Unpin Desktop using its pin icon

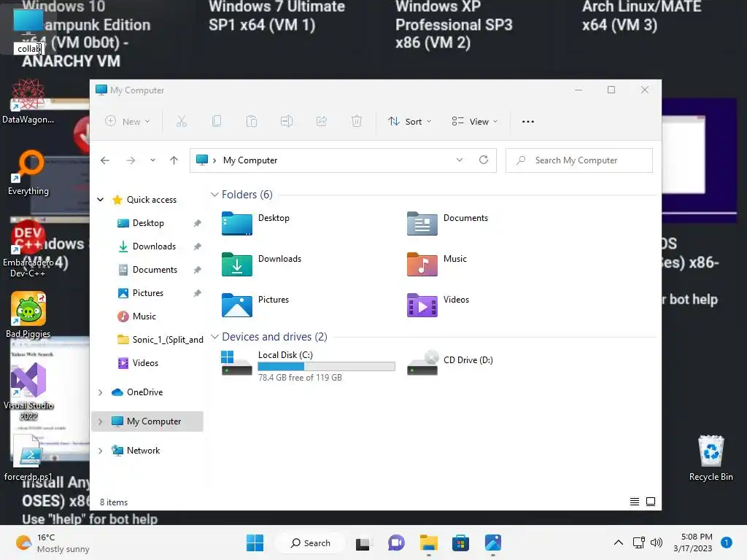197,223
